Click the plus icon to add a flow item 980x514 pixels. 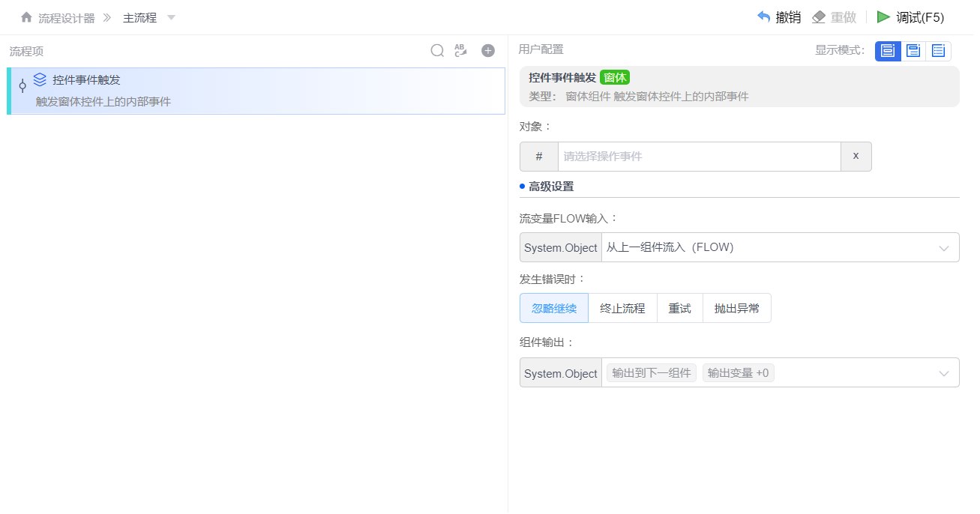point(487,50)
